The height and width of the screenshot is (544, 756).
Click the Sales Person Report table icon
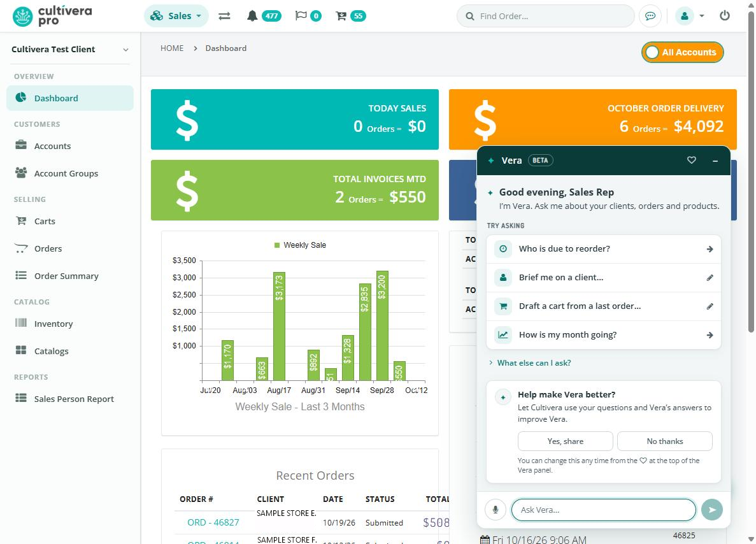[x=21, y=398]
